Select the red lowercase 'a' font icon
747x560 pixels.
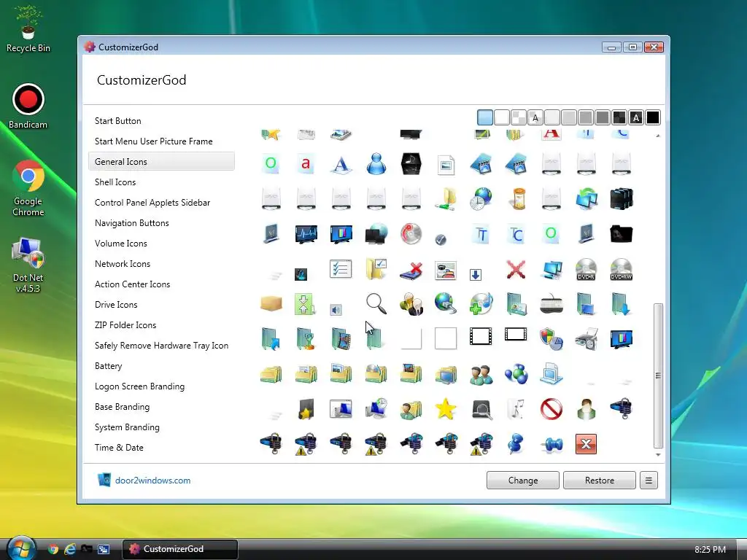(x=306, y=164)
